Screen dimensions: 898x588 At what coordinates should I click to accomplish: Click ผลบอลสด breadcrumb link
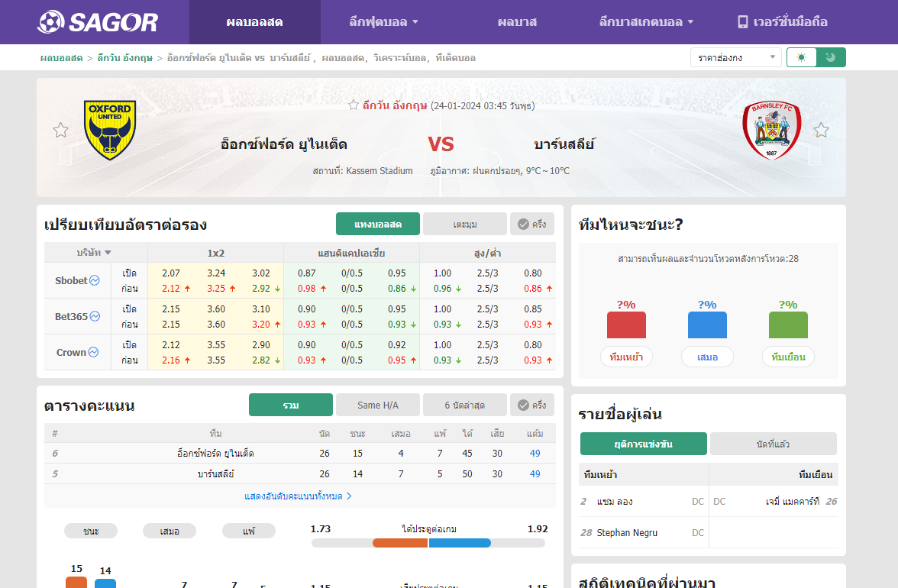tap(61, 58)
